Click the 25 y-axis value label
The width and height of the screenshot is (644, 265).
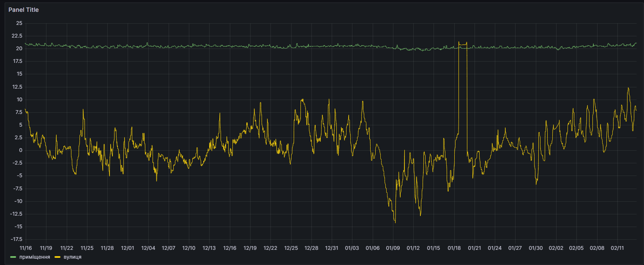coord(19,23)
